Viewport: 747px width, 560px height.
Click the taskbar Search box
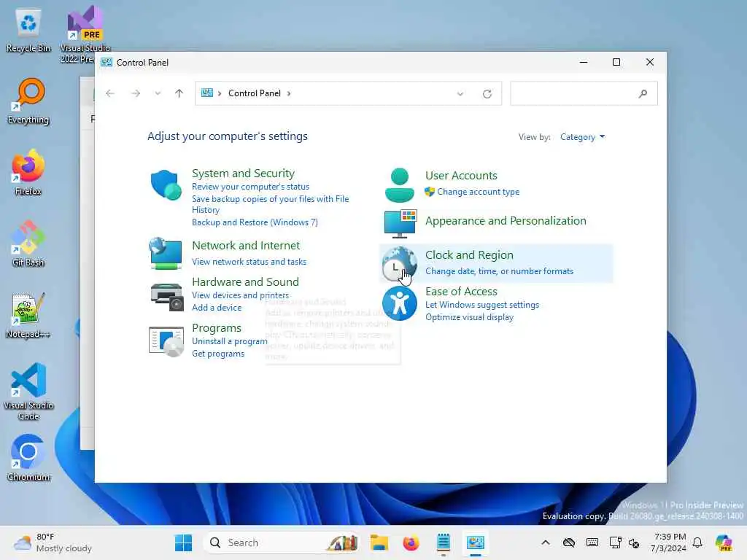click(x=281, y=542)
